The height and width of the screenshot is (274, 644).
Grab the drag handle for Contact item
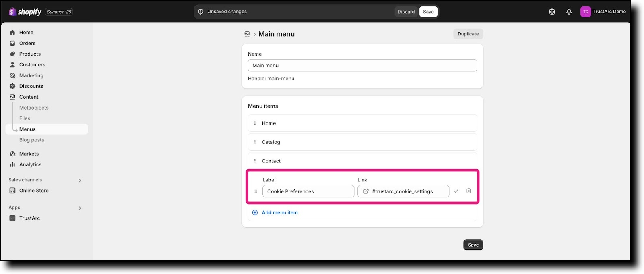coord(255,161)
